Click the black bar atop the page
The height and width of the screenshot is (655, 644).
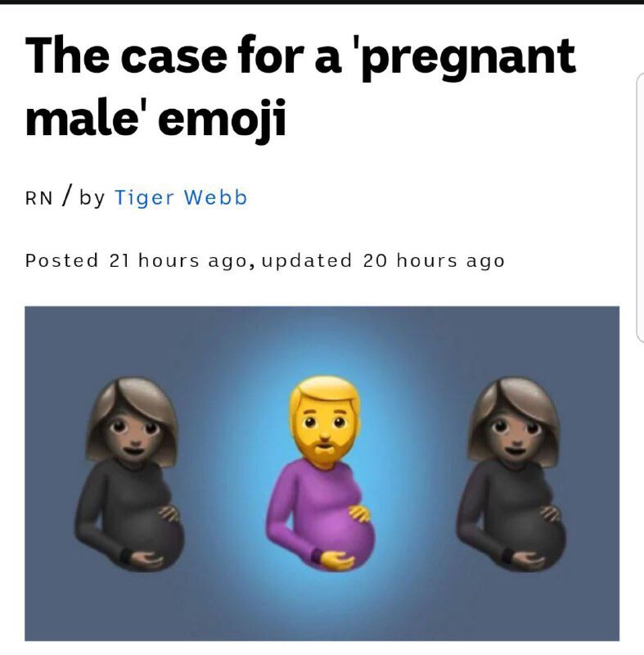pyautogui.click(x=322, y=2)
